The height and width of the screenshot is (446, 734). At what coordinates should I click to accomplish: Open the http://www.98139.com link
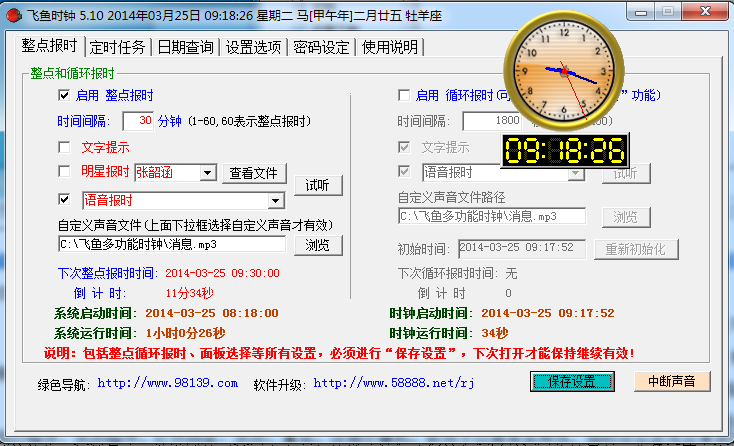tap(168, 383)
